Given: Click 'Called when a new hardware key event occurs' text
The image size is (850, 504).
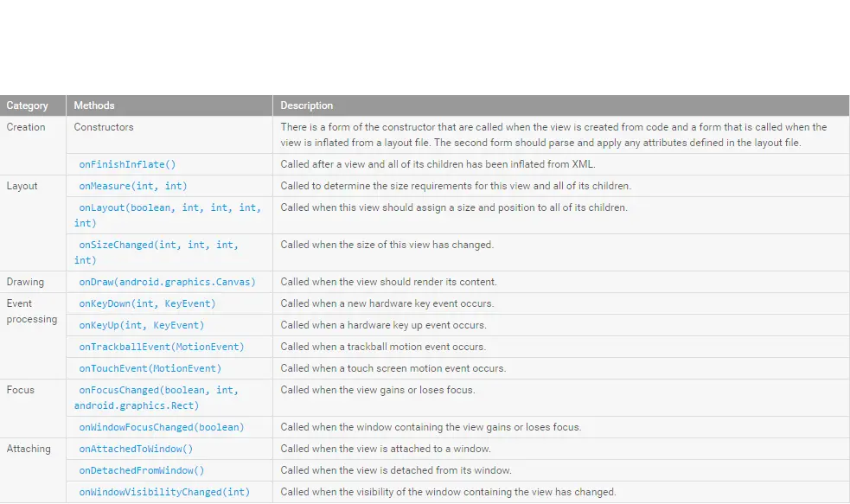Looking at the screenshot, I should coord(387,303).
